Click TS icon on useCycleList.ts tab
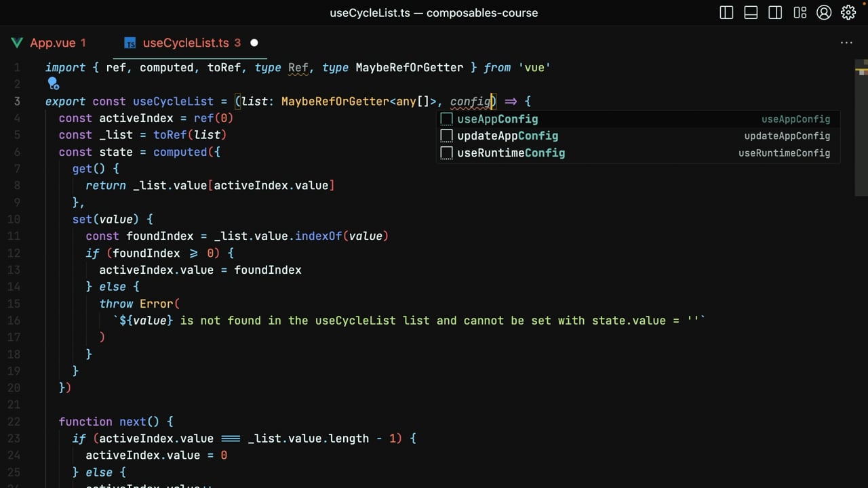 coord(130,43)
